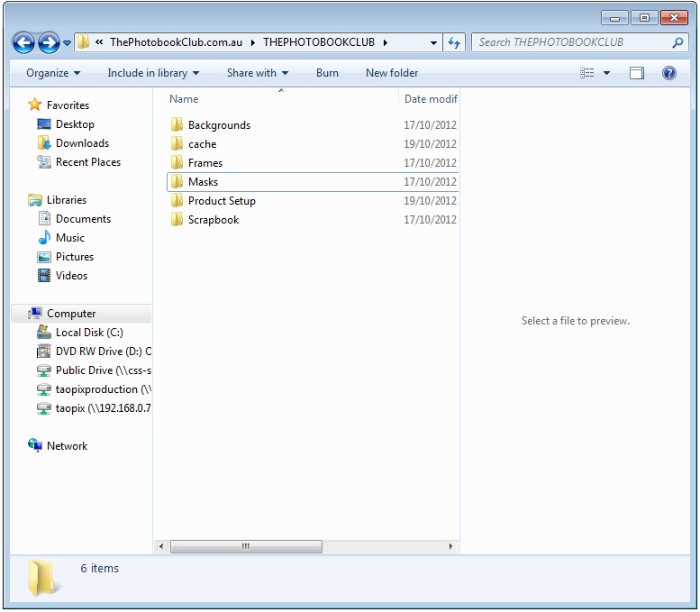Refresh the folder view
700x612 pixels.
tap(454, 43)
